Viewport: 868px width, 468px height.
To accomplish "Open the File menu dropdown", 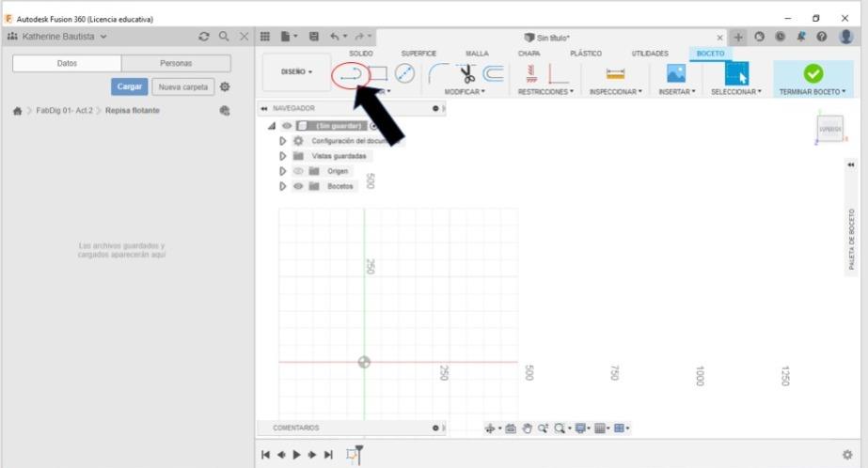I will click(x=289, y=37).
